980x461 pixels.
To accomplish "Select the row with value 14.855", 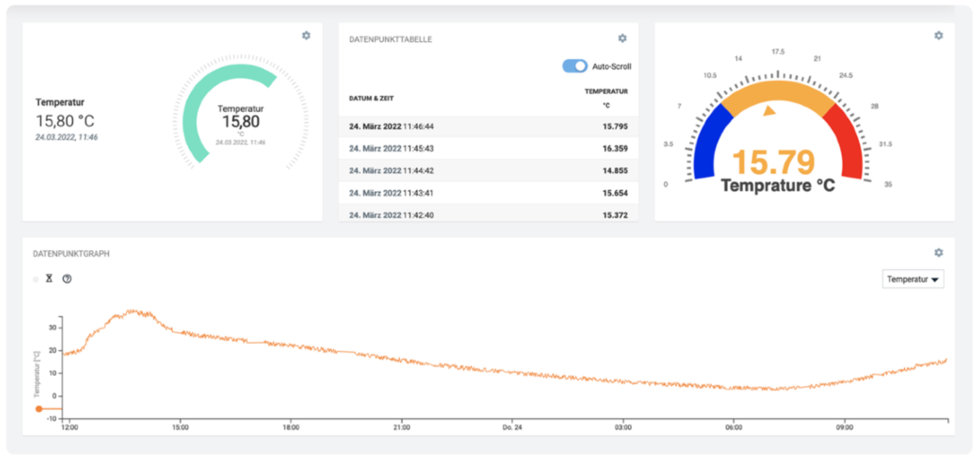I will 488,171.
